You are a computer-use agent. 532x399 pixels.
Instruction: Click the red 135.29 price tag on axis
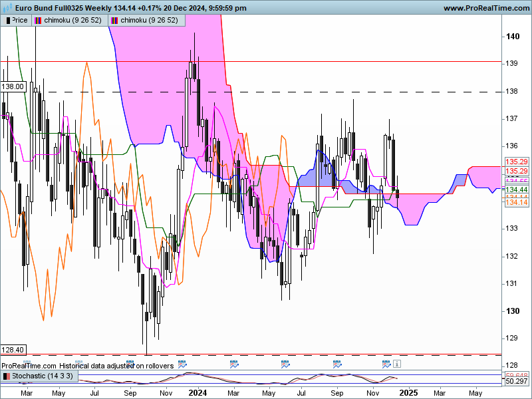(x=517, y=162)
